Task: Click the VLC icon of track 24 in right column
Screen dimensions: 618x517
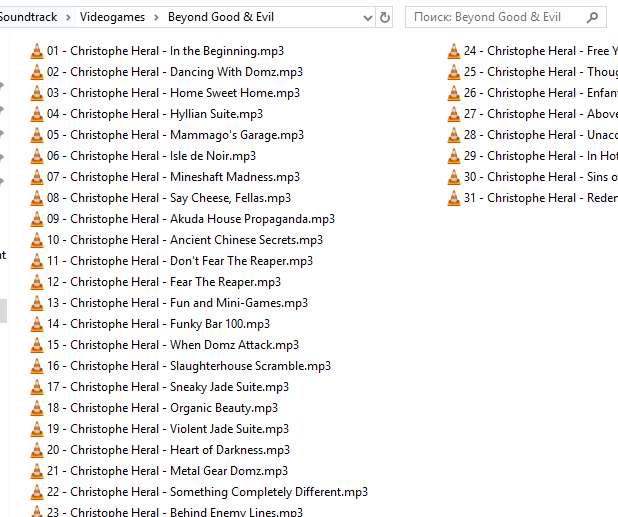Action: pyautogui.click(x=454, y=51)
